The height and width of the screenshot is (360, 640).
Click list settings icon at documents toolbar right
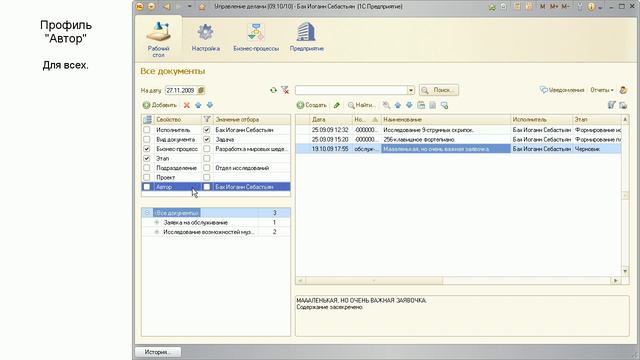[611, 105]
